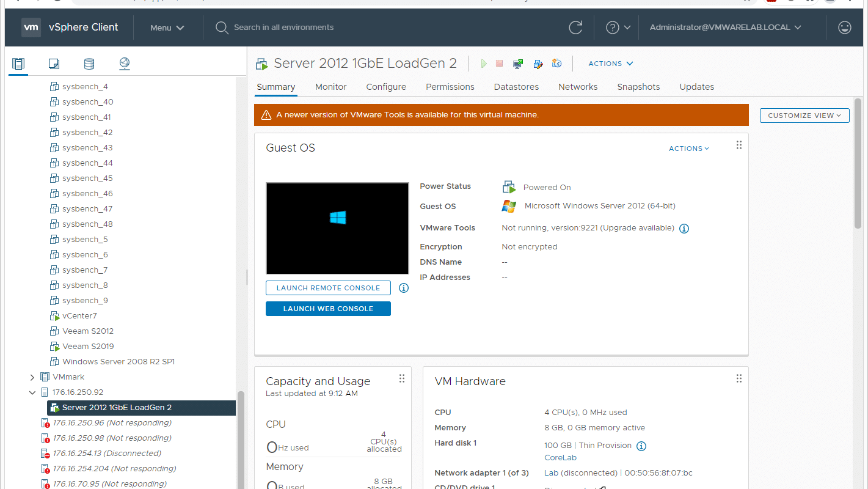Open the Snapshots tab

pyautogui.click(x=638, y=87)
